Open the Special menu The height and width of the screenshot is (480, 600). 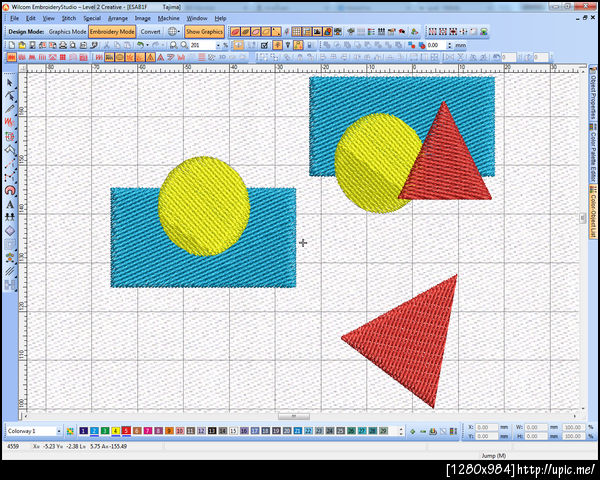tap(92, 18)
